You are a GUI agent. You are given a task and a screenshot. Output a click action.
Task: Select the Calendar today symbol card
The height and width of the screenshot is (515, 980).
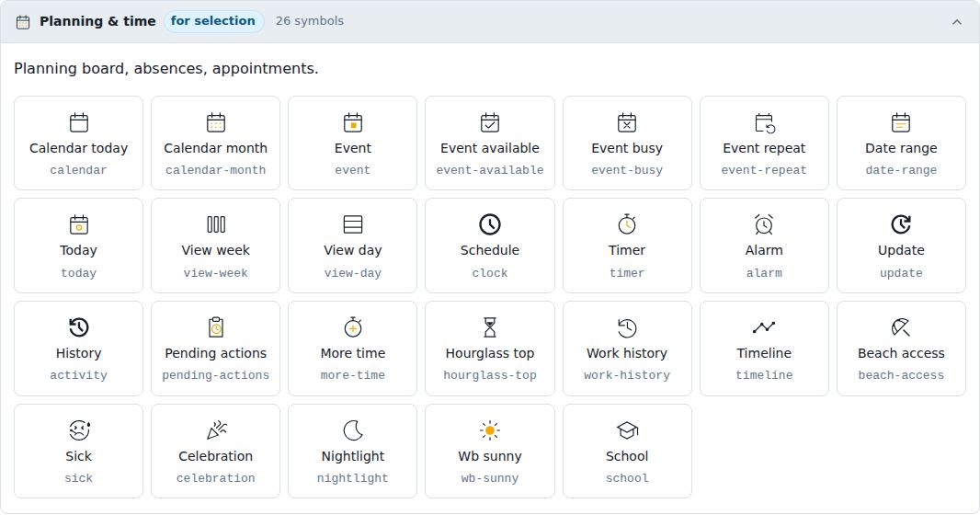pos(79,143)
